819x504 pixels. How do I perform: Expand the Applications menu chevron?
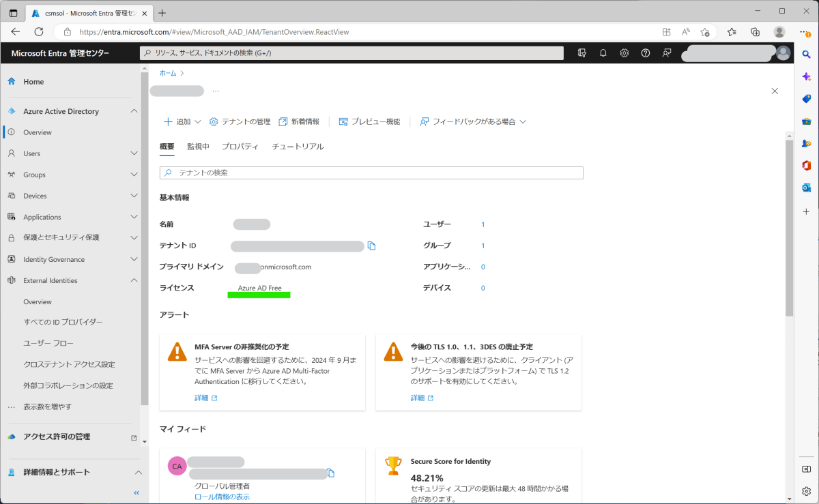pyautogui.click(x=134, y=217)
